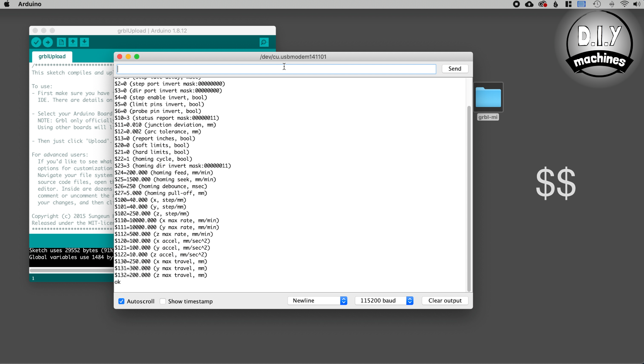Click the $10=3 status report mask line
The width and height of the screenshot is (644, 364).
pos(167,118)
